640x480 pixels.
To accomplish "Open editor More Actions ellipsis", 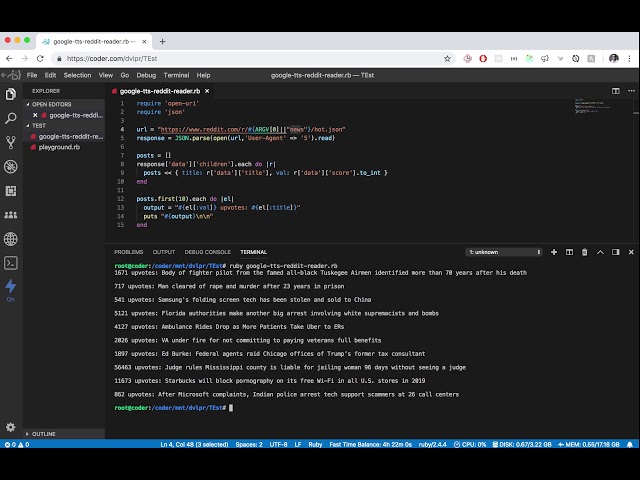I will pyautogui.click(x=631, y=91).
